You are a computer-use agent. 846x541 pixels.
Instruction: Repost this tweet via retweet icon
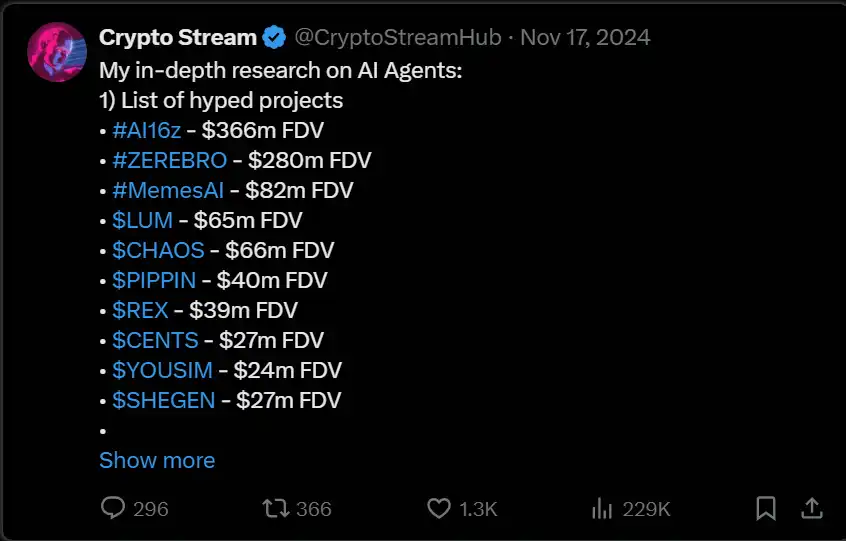coord(273,508)
